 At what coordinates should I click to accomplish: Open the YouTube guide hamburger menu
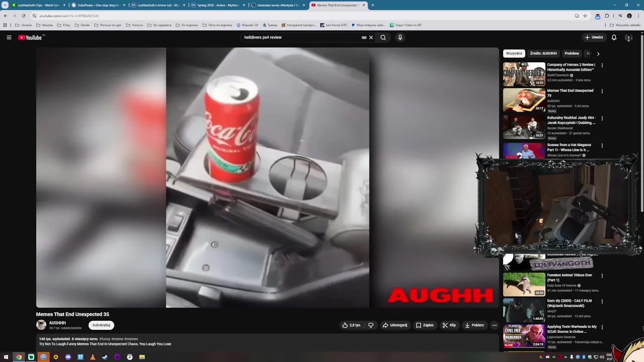(9, 37)
